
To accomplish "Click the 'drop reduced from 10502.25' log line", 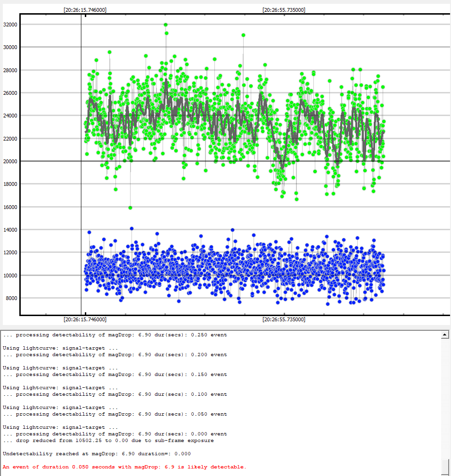I will [108, 441].
